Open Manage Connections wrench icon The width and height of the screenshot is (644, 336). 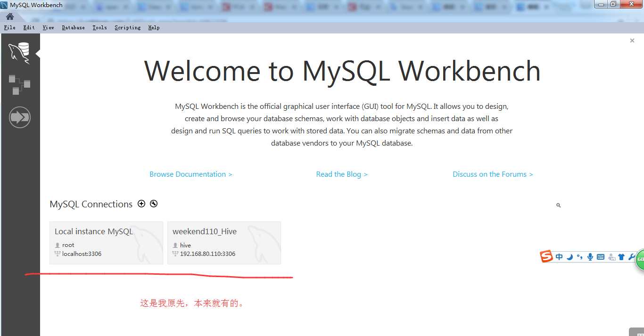(x=154, y=204)
